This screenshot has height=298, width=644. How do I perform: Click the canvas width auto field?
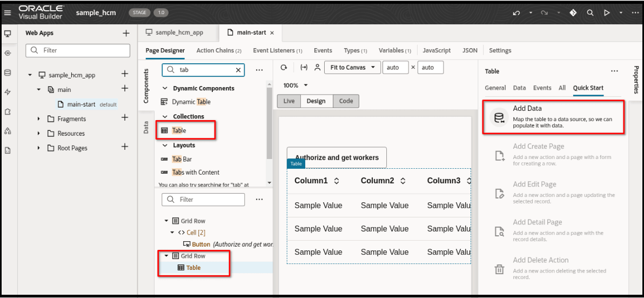[x=395, y=68]
